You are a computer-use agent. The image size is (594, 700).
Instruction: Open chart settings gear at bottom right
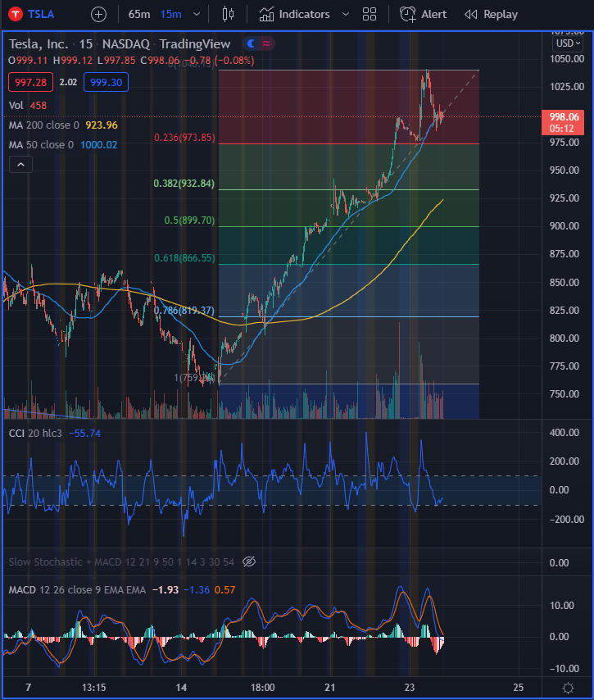568,688
